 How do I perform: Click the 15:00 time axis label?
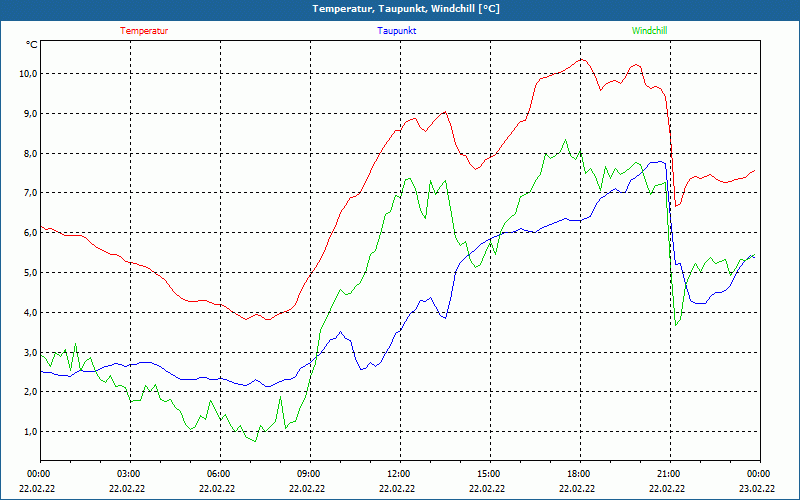[490, 474]
